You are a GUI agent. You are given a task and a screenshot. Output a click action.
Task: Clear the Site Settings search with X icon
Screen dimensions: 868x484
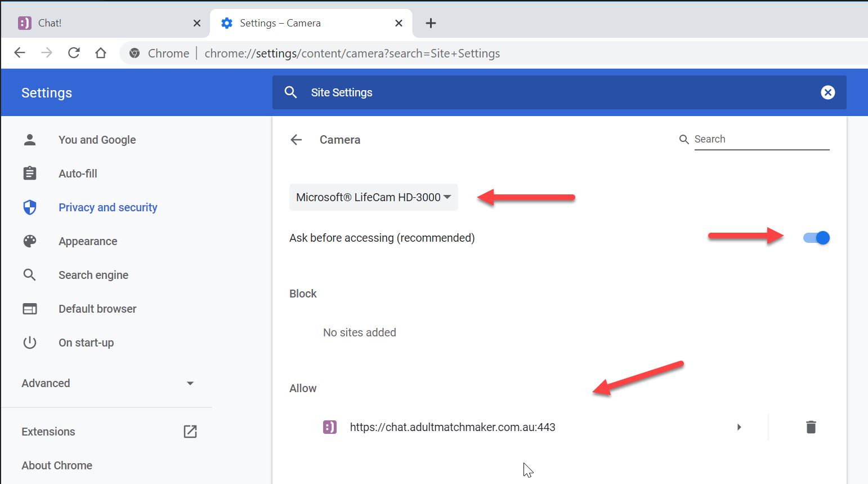827,92
